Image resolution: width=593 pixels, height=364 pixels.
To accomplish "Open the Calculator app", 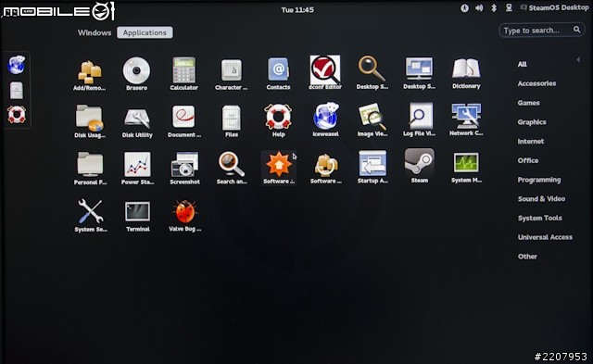I will (183, 74).
